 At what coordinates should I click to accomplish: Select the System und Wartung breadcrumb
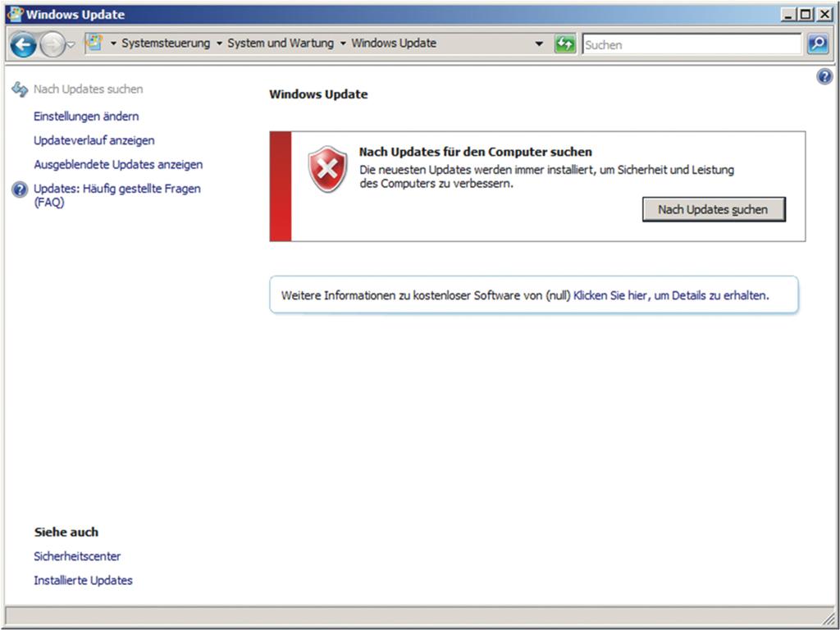[x=281, y=43]
